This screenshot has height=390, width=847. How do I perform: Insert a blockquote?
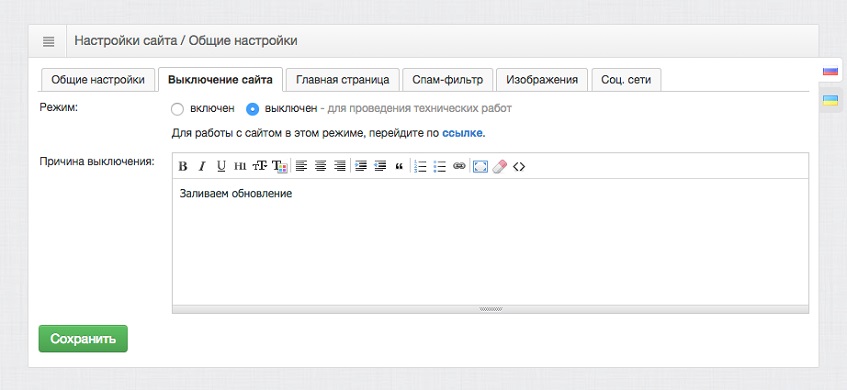[399, 166]
